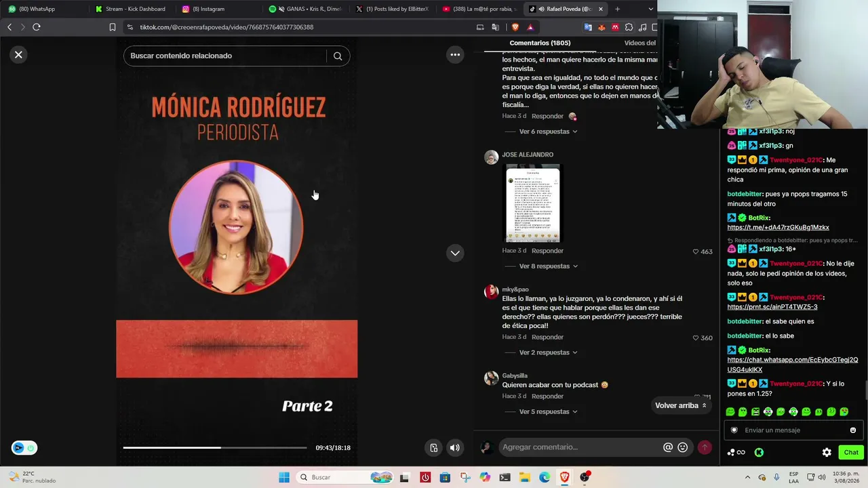Reply to Gabysilla's comment
The width and height of the screenshot is (868, 488).
[x=547, y=396]
